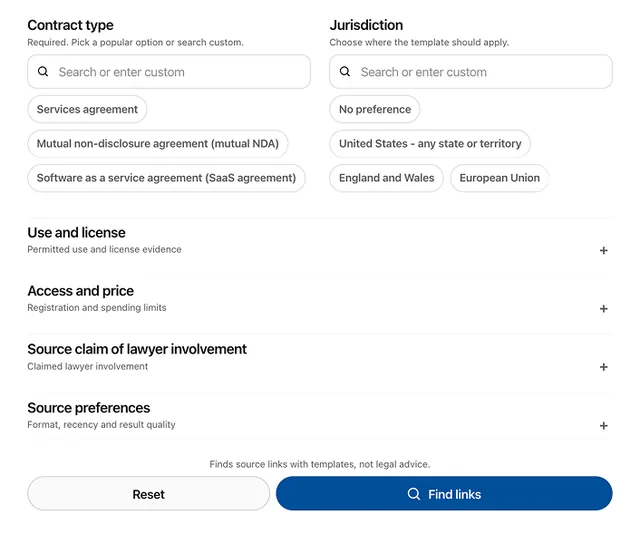
Task: Click the Contract type search magnifier icon
Action: [43, 71]
